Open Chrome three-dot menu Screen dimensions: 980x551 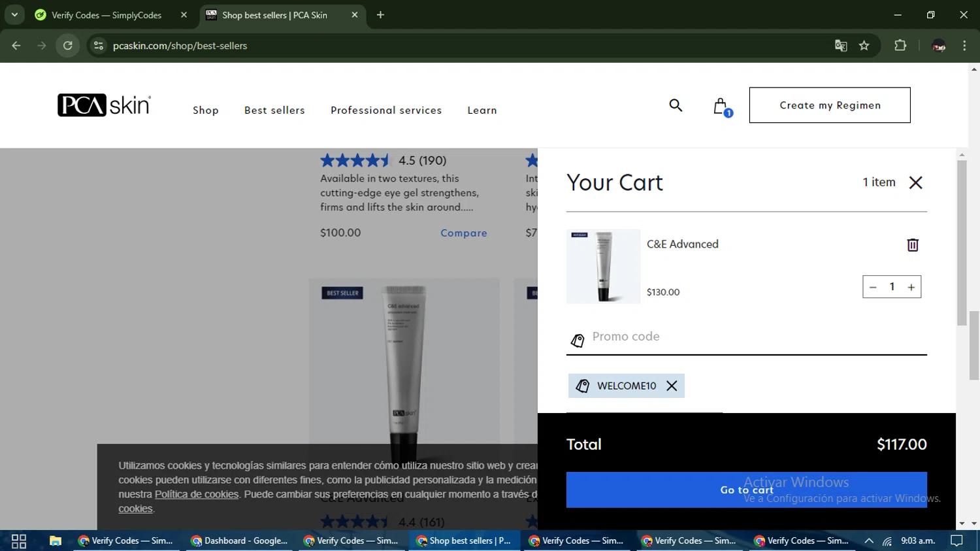tap(964, 46)
